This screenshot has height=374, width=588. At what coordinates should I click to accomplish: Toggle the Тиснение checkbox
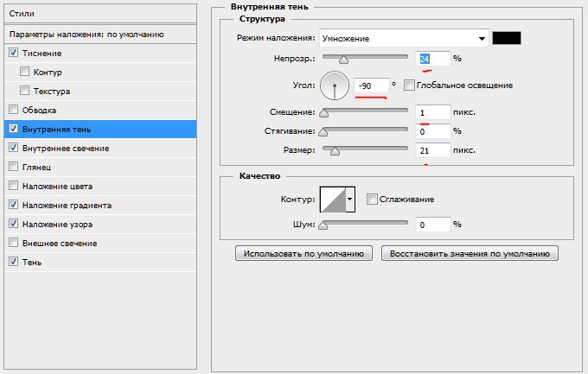click(13, 53)
